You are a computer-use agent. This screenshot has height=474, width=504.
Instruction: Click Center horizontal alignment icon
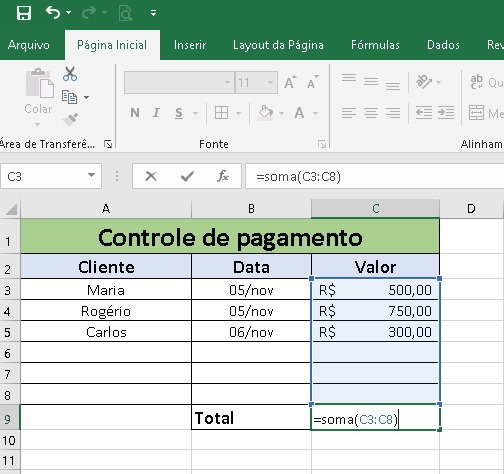tap(371, 113)
